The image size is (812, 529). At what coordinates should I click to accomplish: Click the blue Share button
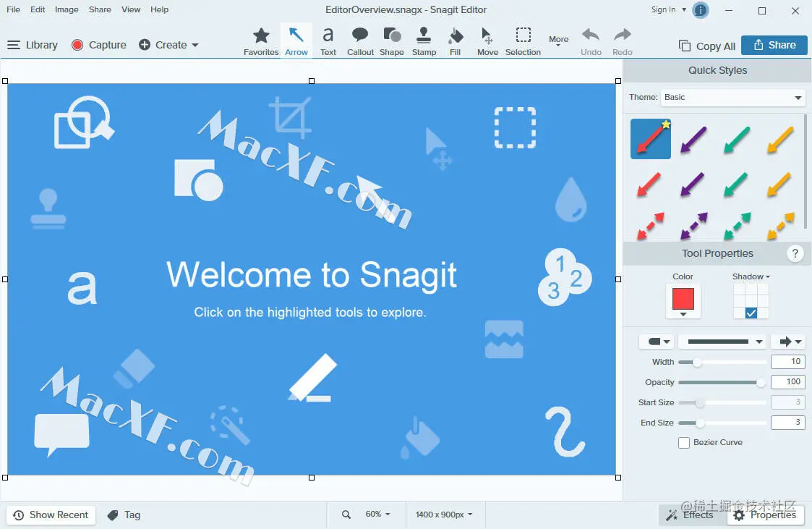[774, 45]
